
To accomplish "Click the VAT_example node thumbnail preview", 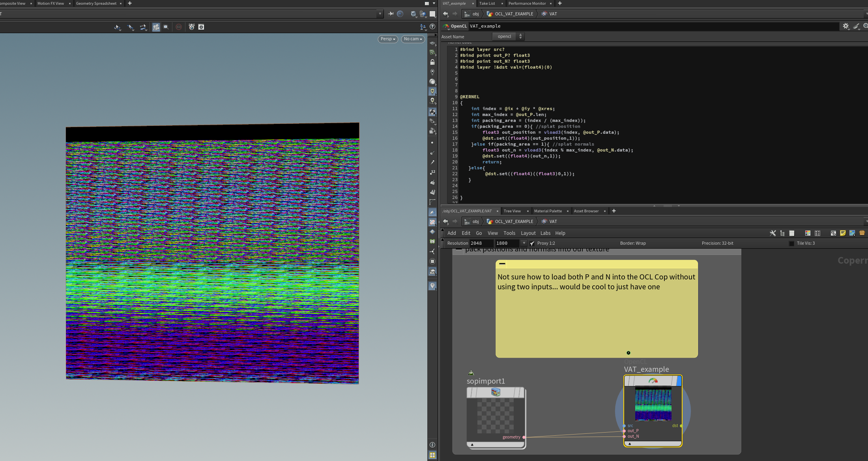I will [x=653, y=404].
